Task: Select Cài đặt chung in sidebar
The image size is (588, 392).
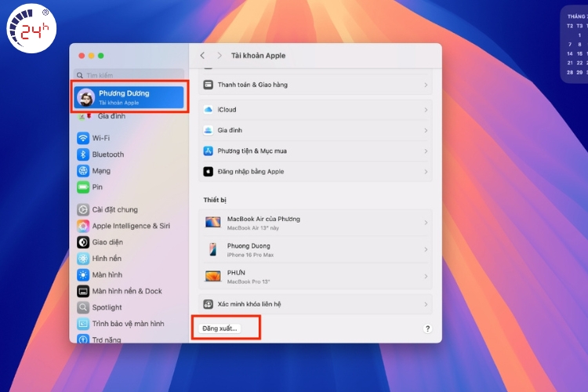Action: [114, 209]
